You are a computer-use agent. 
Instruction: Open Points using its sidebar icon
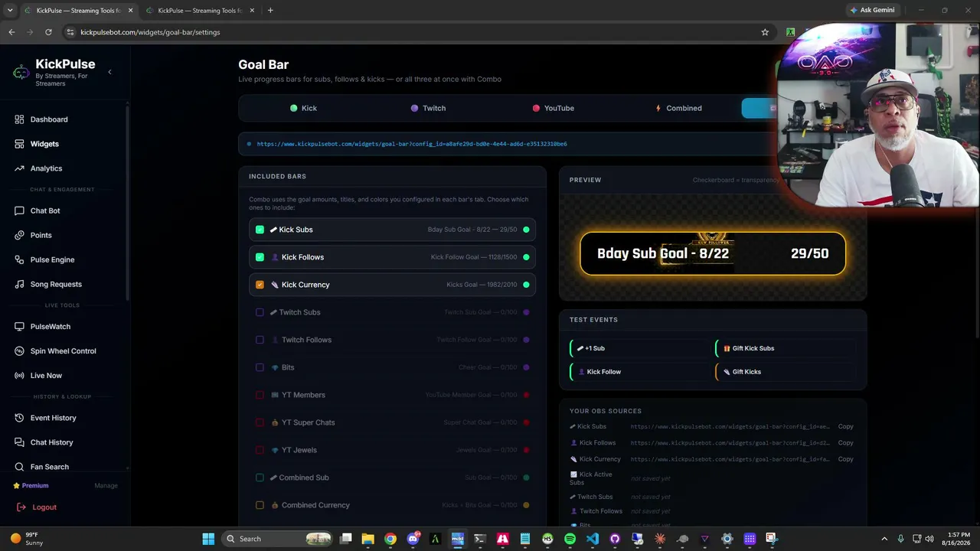(x=19, y=235)
